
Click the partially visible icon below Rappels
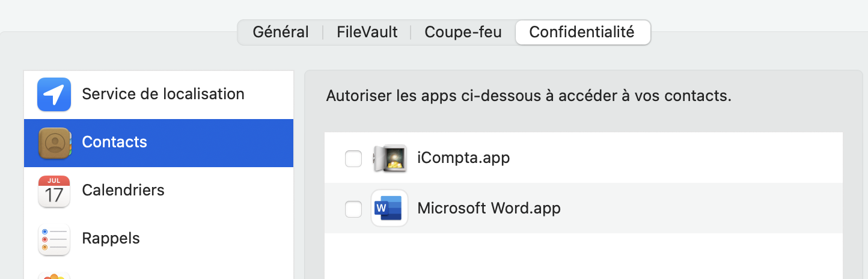coord(54,276)
